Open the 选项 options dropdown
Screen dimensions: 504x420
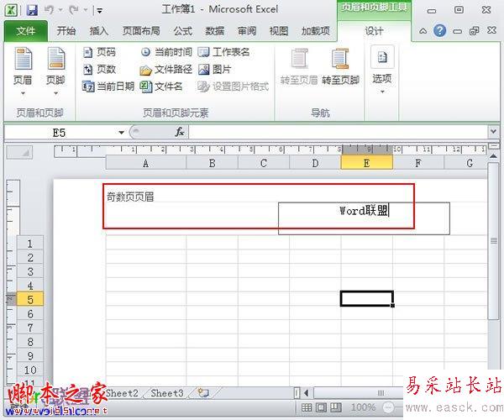(382, 70)
